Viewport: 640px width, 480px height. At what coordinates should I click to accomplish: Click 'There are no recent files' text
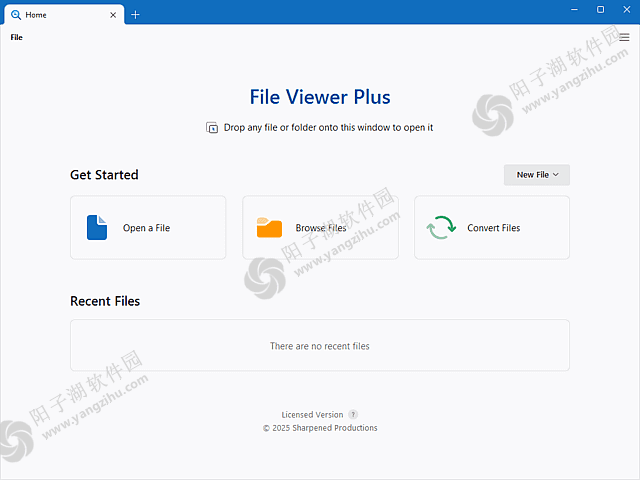[x=320, y=346]
